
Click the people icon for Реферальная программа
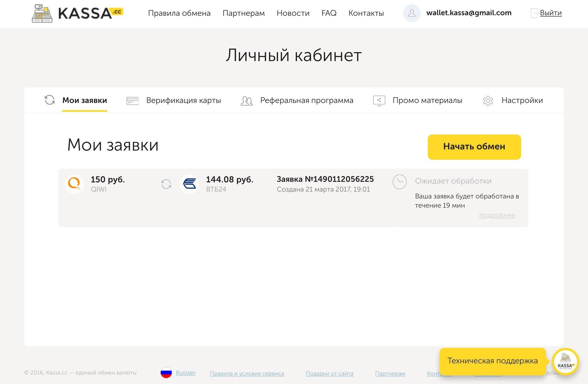pyautogui.click(x=246, y=101)
